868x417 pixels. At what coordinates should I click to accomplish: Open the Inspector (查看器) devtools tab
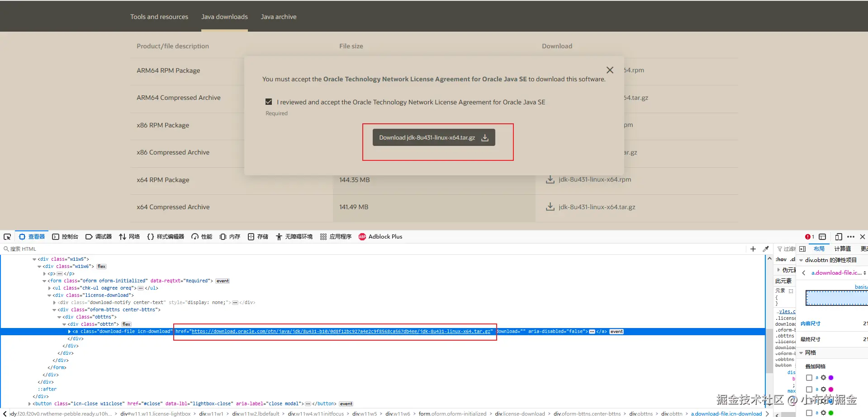[32, 237]
